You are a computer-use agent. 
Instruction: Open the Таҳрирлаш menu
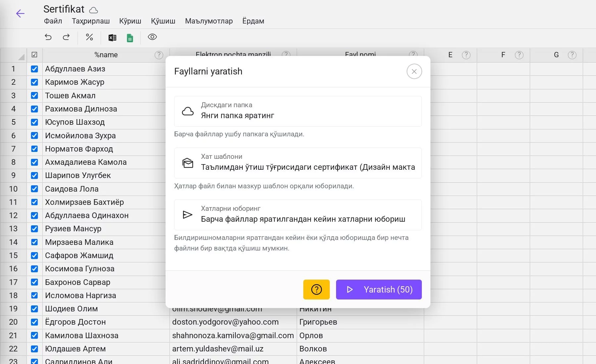coord(91,21)
